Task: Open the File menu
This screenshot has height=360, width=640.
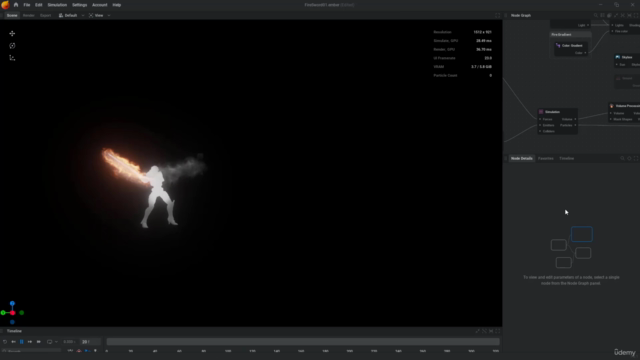Action: [27, 5]
